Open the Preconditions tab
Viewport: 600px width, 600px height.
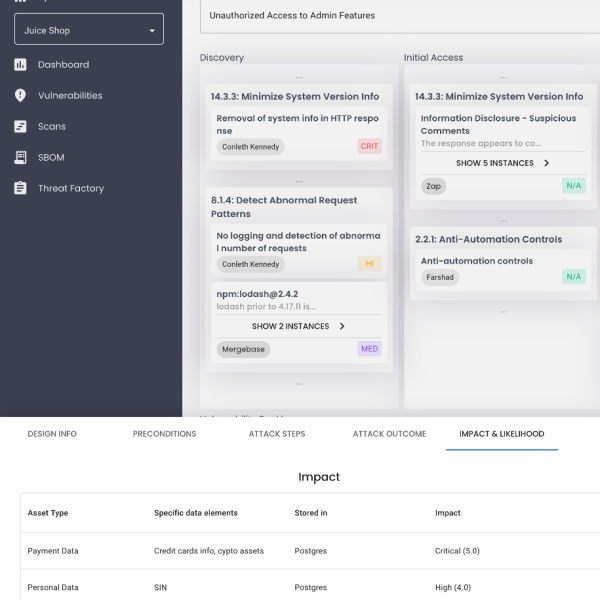click(164, 434)
